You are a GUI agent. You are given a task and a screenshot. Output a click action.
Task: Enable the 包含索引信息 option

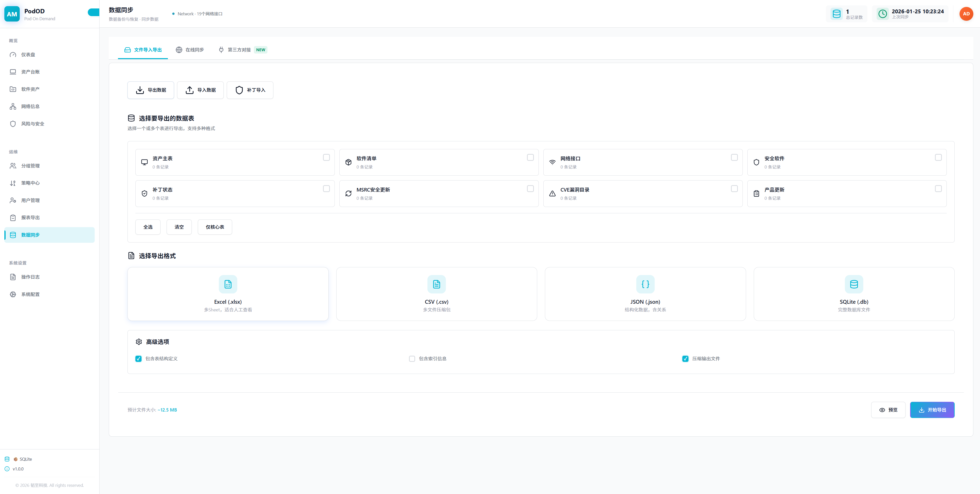click(412, 359)
